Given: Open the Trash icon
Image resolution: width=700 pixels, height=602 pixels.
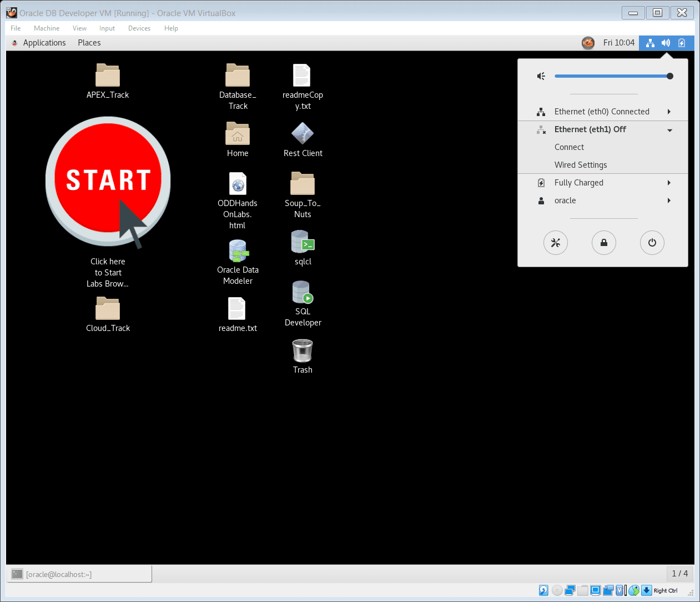Looking at the screenshot, I should (x=303, y=350).
